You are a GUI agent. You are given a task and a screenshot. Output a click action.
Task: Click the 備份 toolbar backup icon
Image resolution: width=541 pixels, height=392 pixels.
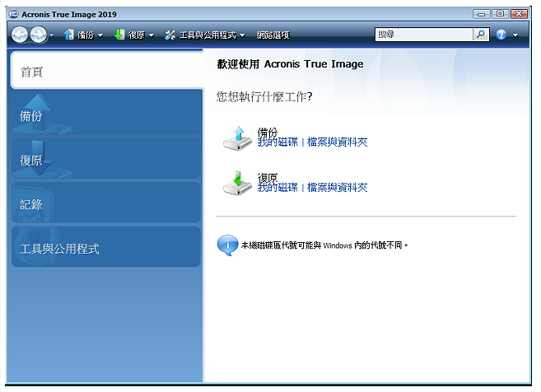pyautogui.click(x=68, y=35)
